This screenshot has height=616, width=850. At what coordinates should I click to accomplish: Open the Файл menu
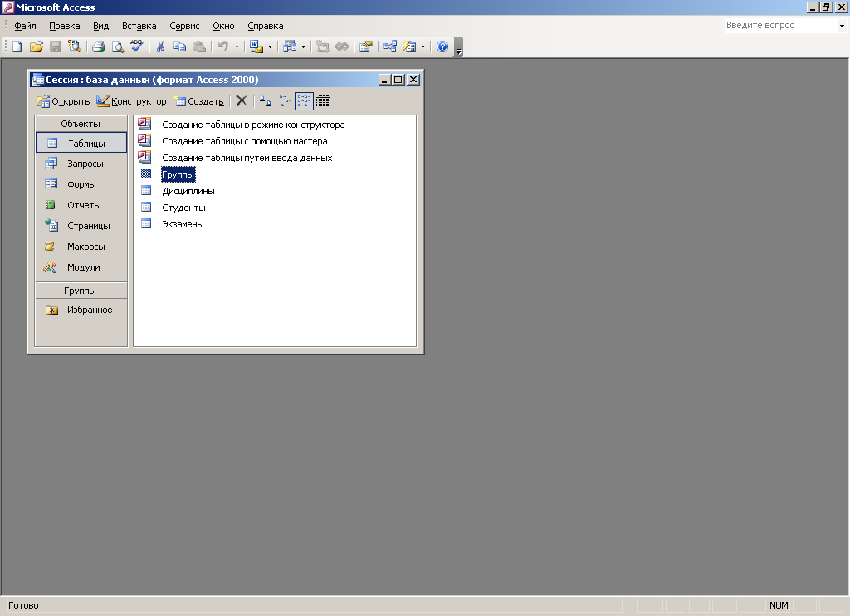(x=25, y=26)
